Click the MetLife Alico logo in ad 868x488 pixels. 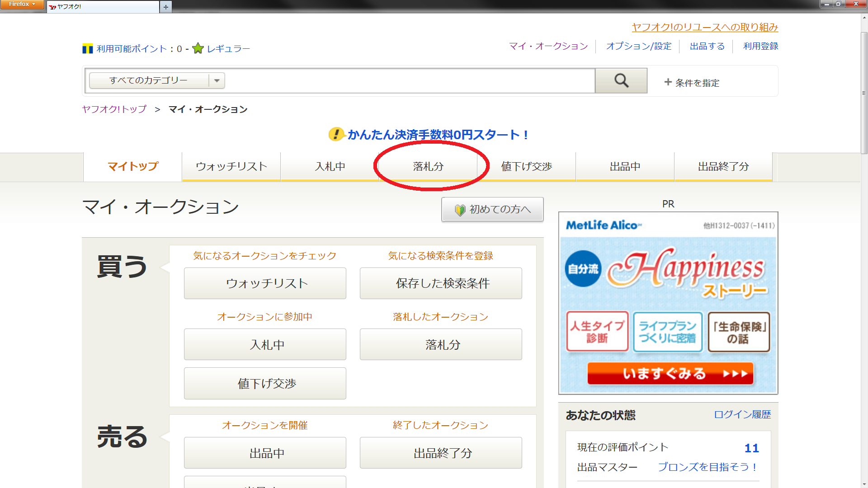pos(604,225)
